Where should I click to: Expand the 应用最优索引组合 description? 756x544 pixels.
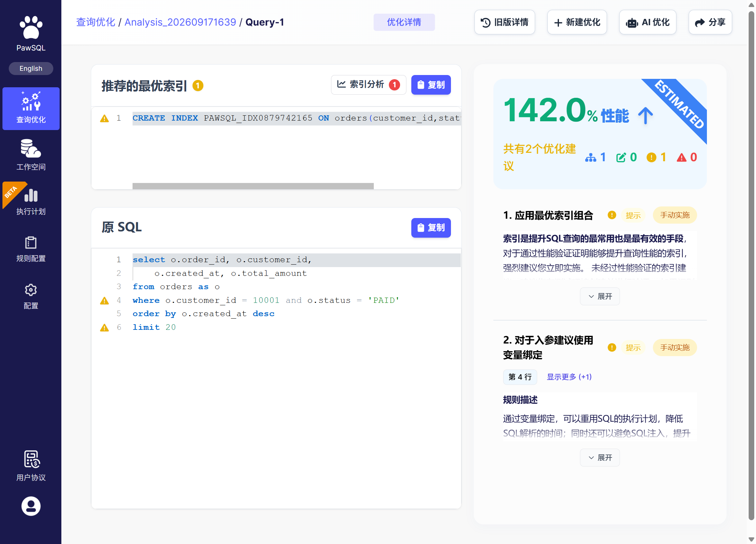(600, 297)
